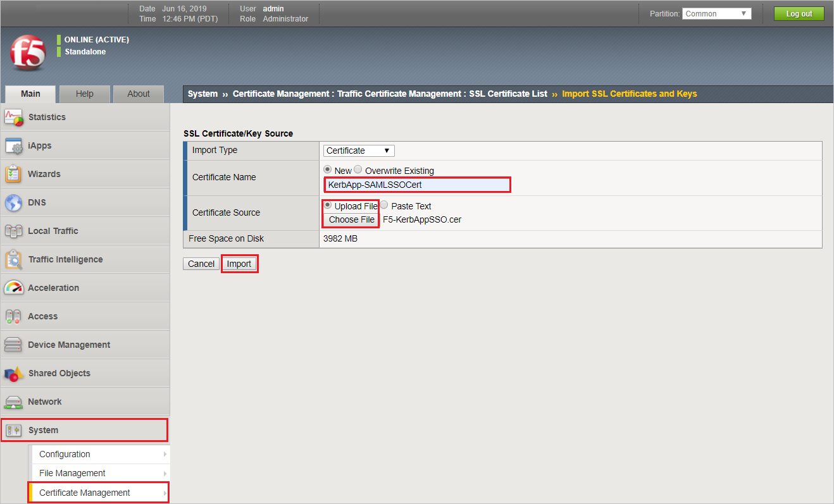Click the Access icon
Screen dimensions: 834x504
point(14,316)
